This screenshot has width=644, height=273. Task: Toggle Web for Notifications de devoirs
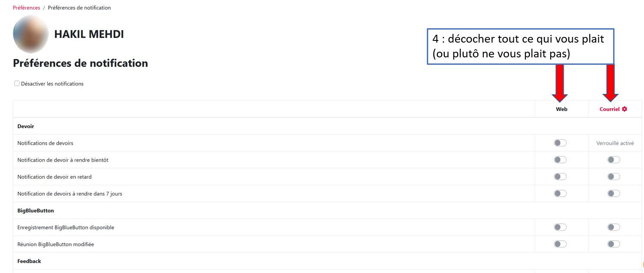click(560, 143)
